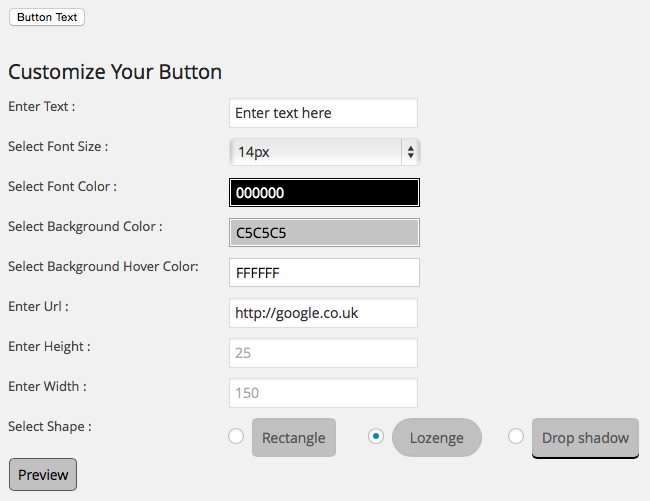Click the Customize Your Button heading
The image size is (650, 501).
pos(115,72)
